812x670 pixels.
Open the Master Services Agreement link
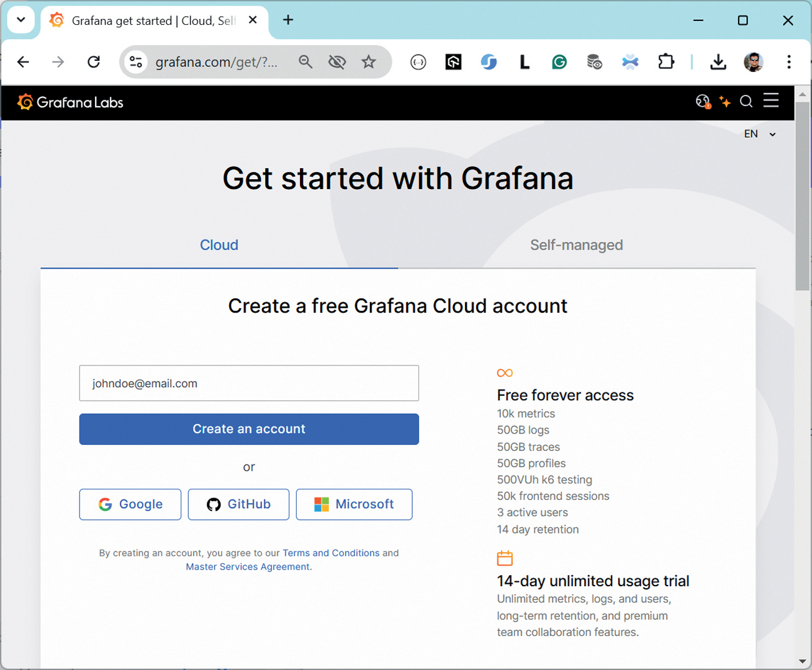tap(248, 566)
